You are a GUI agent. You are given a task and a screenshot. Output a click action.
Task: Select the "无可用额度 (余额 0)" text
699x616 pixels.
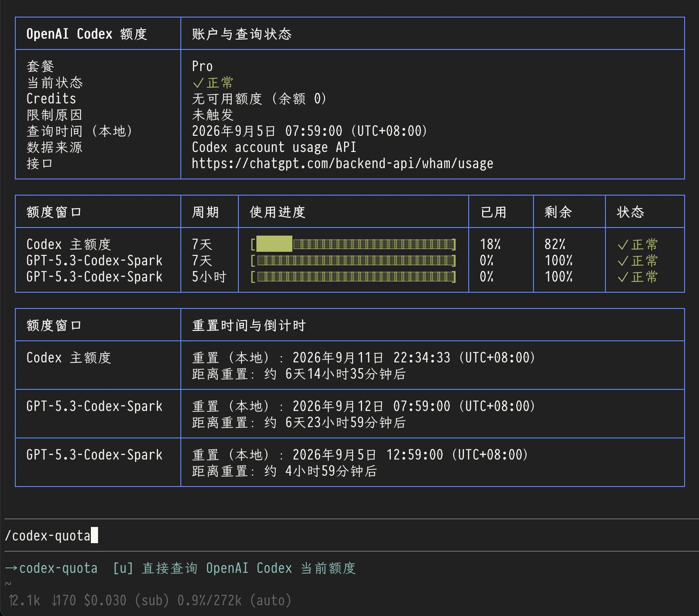[260, 98]
